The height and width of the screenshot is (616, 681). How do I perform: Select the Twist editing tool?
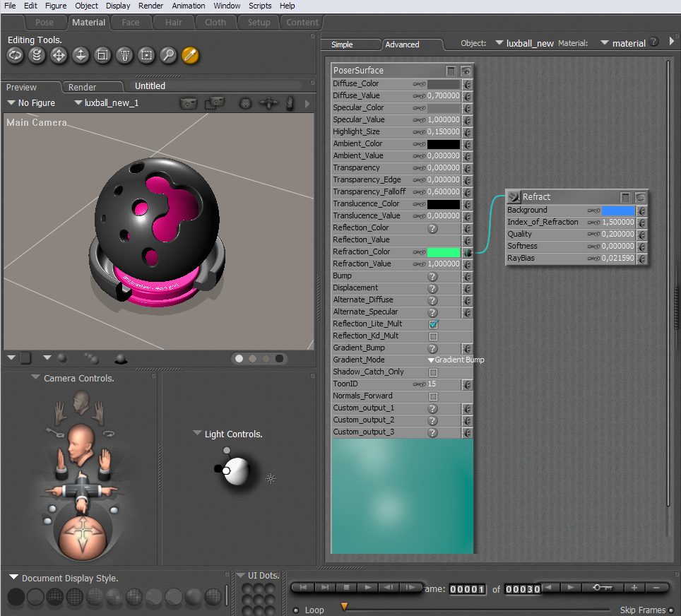(x=37, y=55)
